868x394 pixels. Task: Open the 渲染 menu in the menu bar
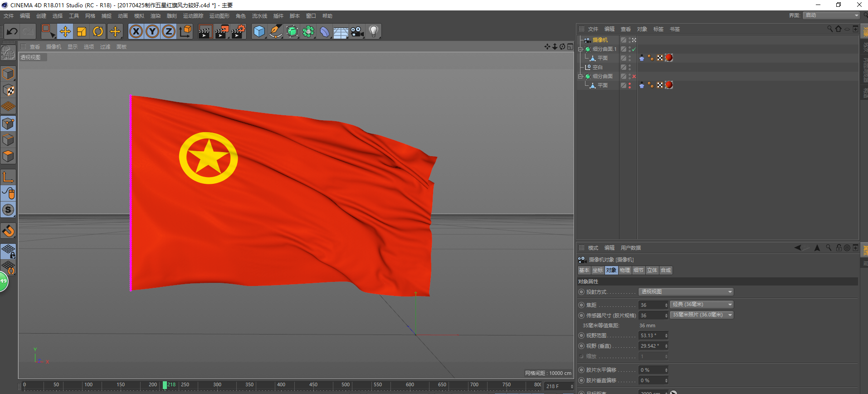point(155,16)
